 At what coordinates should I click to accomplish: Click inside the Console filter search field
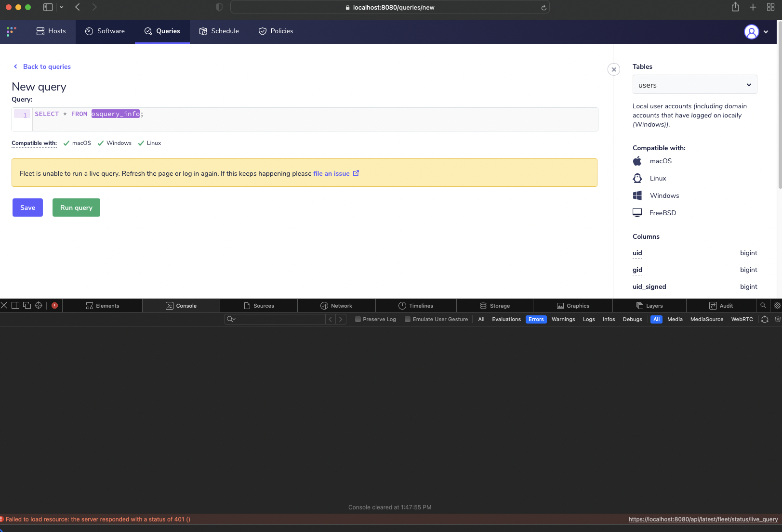coord(275,319)
